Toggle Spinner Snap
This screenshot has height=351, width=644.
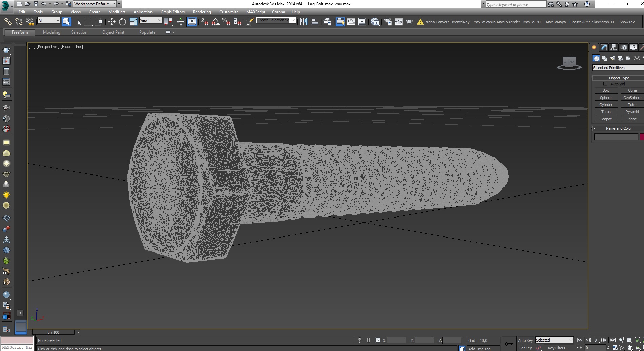[237, 22]
